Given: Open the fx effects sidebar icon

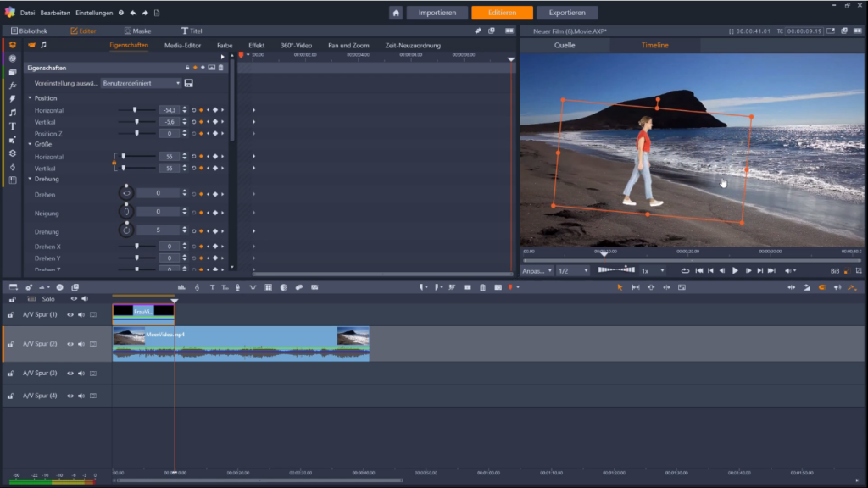Looking at the screenshot, I should pos(12,86).
